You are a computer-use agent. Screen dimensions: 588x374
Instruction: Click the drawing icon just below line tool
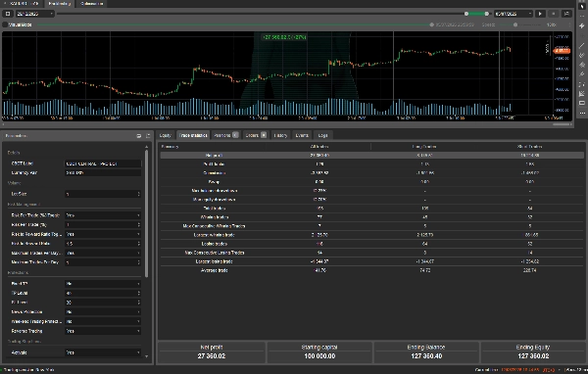(x=582, y=55)
